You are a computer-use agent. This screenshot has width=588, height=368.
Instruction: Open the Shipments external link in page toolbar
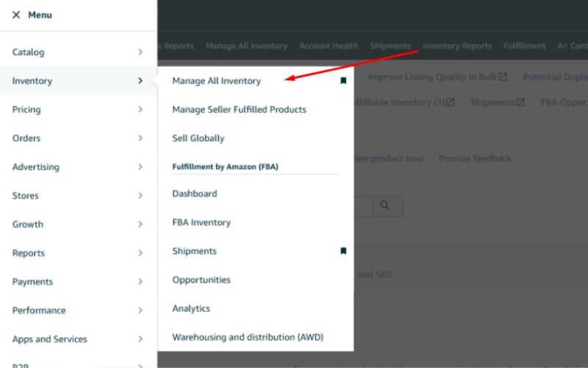[498, 102]
